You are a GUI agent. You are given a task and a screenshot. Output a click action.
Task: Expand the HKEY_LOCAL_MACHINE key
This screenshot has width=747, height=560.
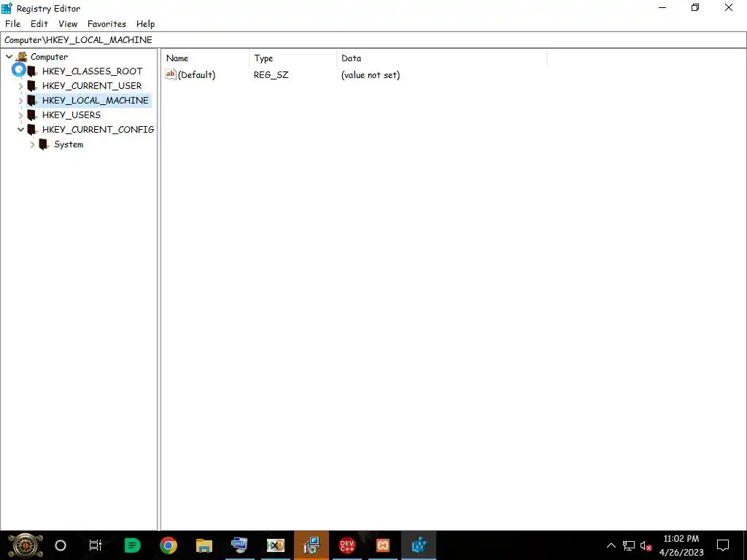(21, 101)
